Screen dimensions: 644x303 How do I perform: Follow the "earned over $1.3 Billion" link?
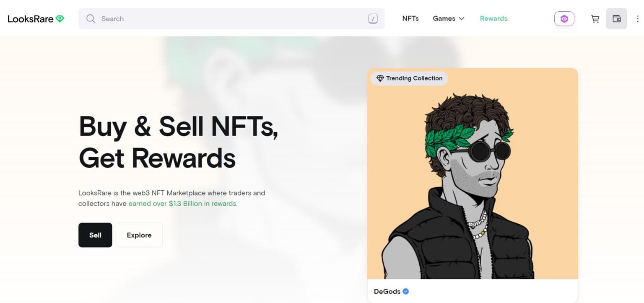coord(183,204)
